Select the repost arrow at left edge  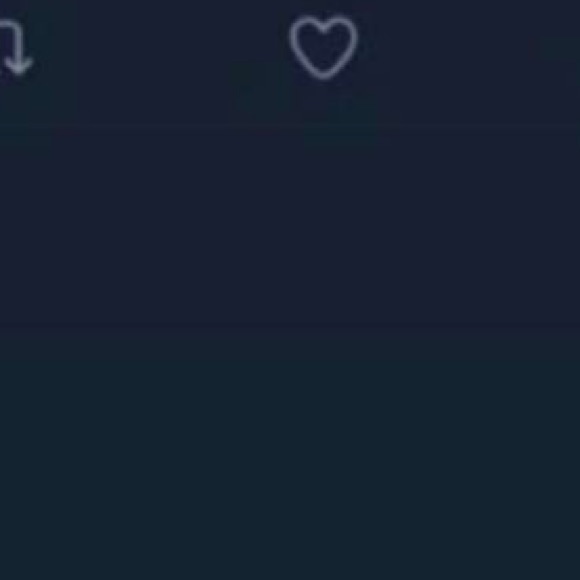click(x=15, y=47)
